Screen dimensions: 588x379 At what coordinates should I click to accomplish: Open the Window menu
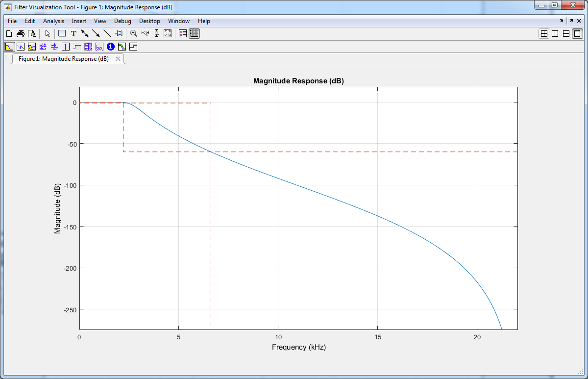coord(179,21)
